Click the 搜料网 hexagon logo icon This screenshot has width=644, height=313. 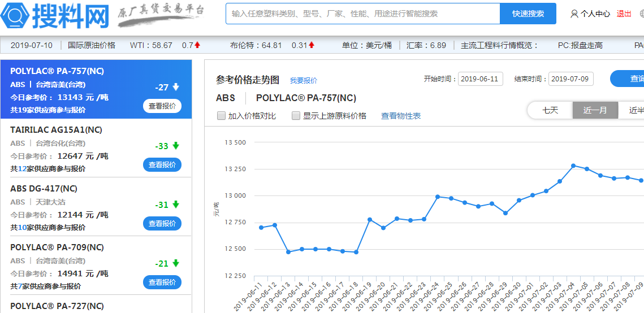point(15,15)
